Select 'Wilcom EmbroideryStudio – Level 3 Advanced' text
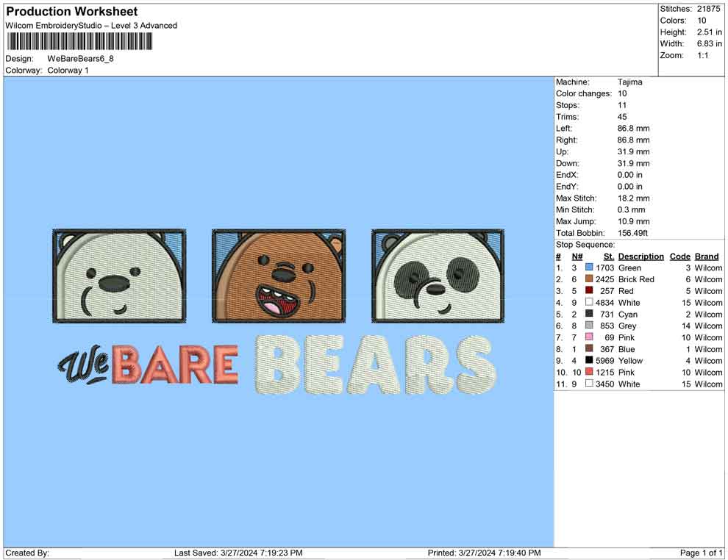Image resolution: width=728 pixels, height=560 pixels. (x=91, y=26)
